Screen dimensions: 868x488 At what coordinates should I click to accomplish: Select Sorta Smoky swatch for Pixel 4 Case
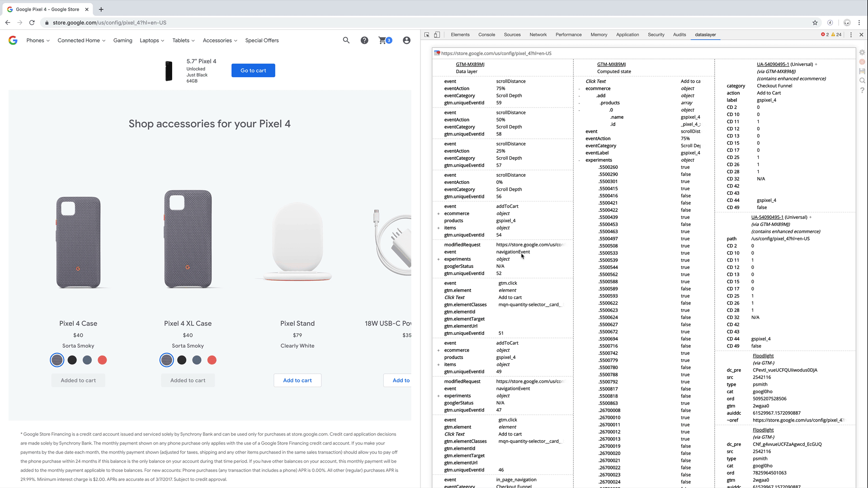[57, 360]
